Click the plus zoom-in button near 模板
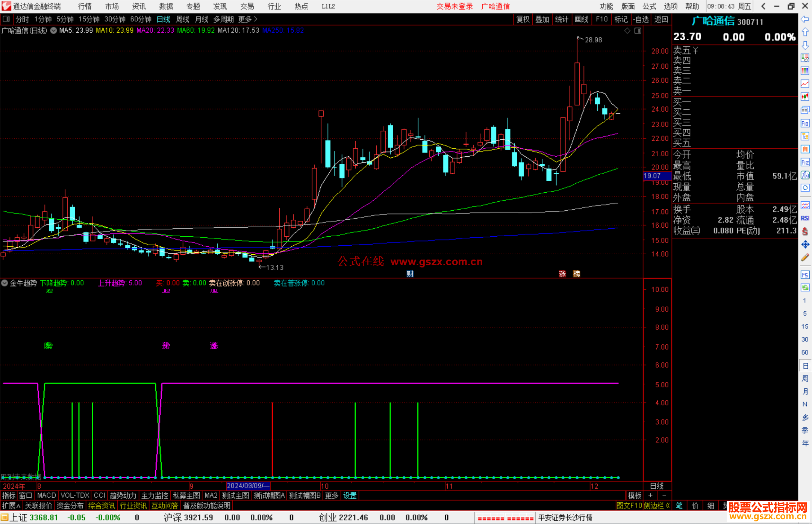Screen dimensions: 812x524 (651, 495)
